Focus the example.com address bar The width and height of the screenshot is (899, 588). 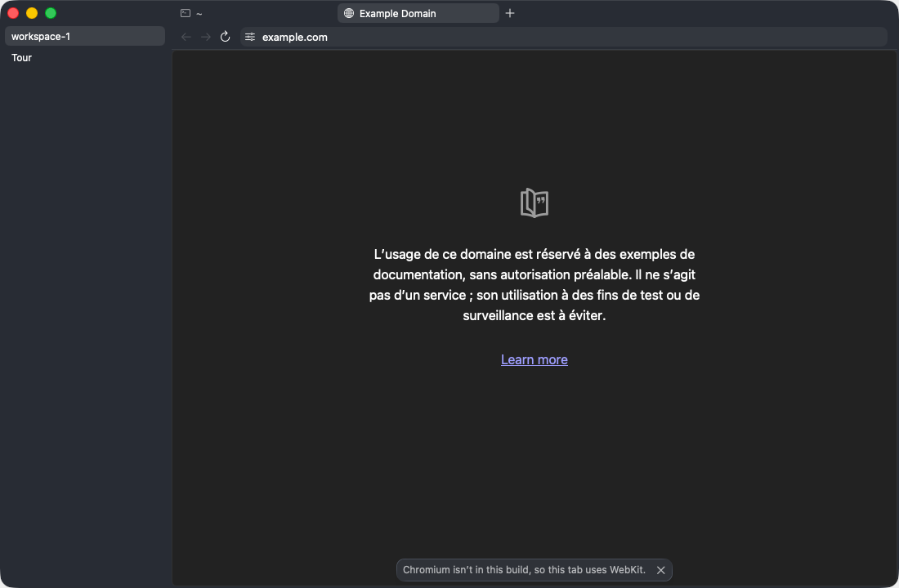(x=564, y=37)
